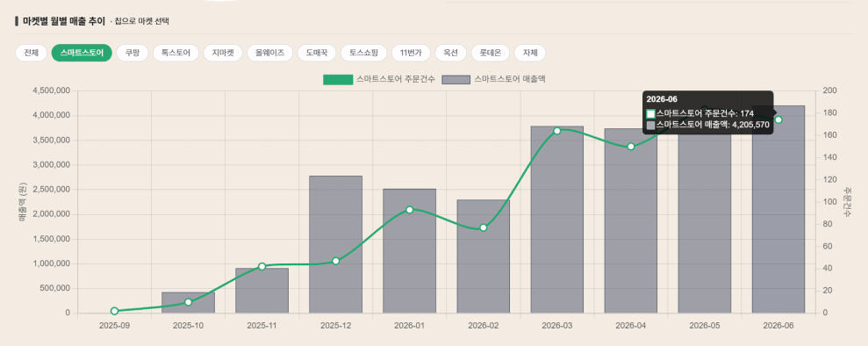Click the green 주문건수 legend color box
The height and width of the screenshot is (346, 868).
(x=338, y=80)
